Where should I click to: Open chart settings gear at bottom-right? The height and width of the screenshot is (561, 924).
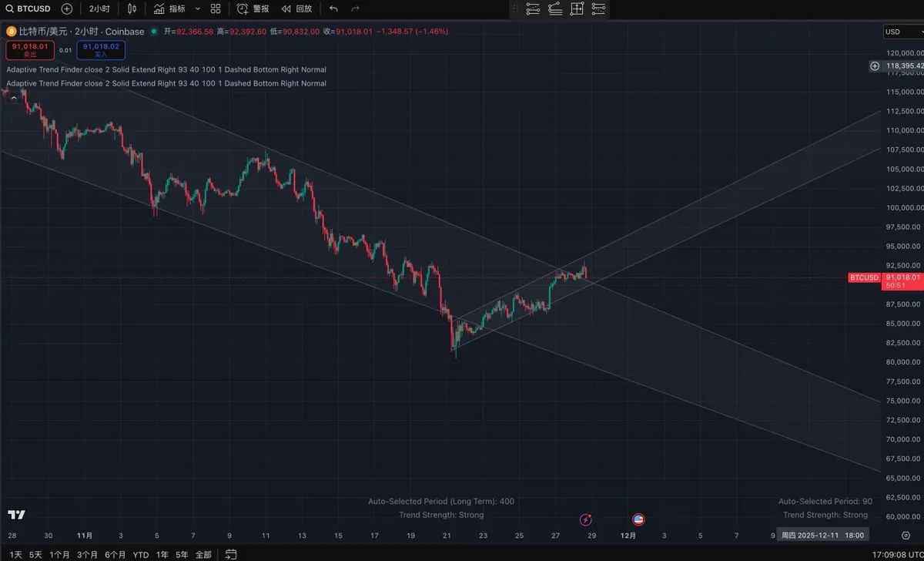click(905, 536)
